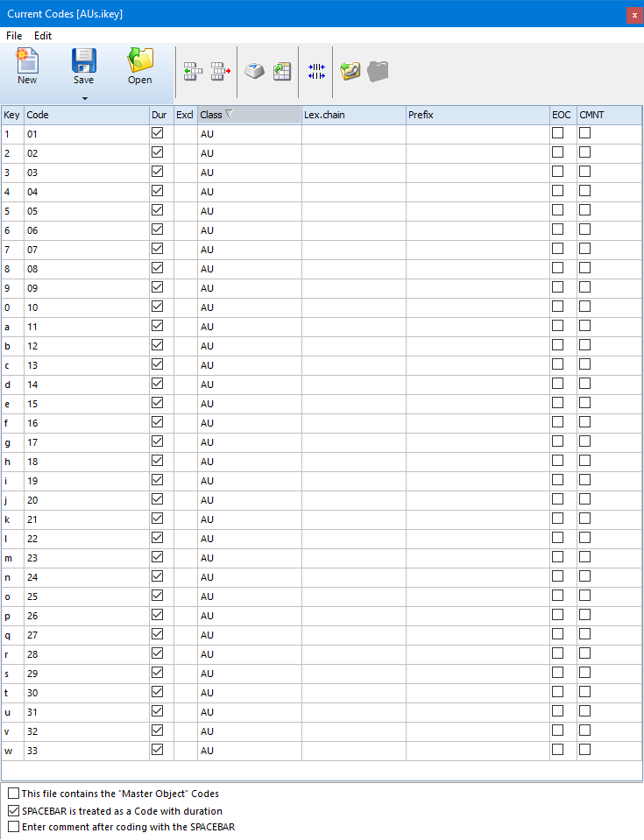644x840 pixels.
Task: Enable EOC checkbox for code 02
Action: pyautogui.click(x=558, y=152)
